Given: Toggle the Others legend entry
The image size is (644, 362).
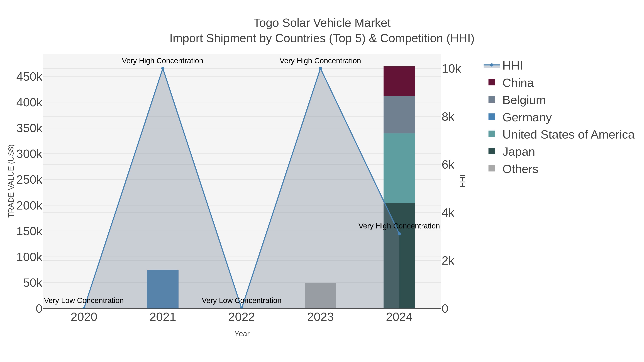Looking at the screenshot, I should point(513,169).
